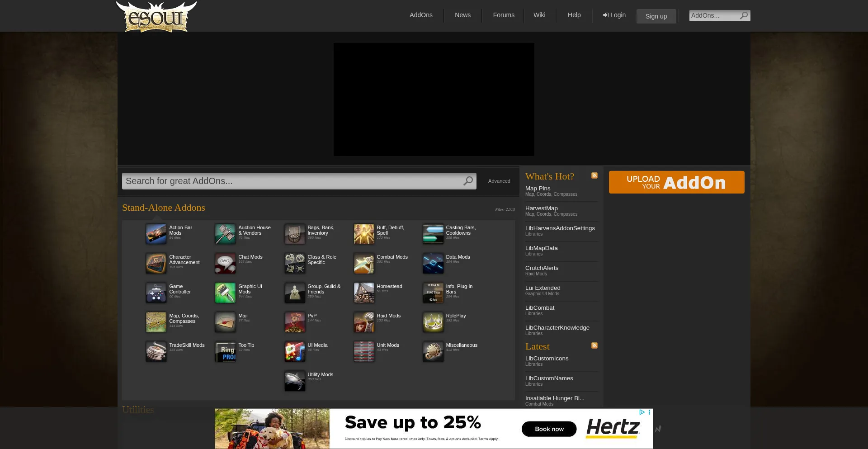The width and height of the screenshot is (868, 449).
Task: Open the Bags, Bank, Inventory icon
Action: pos(294,234)
